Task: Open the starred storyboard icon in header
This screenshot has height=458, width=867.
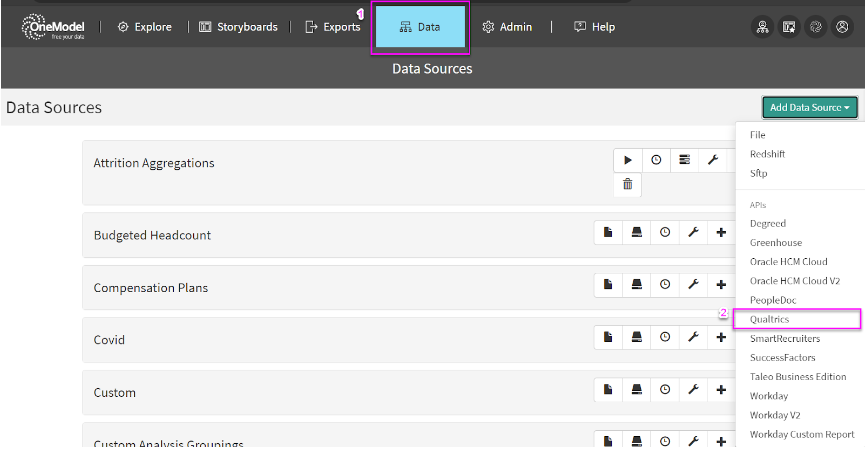Action: pos(789,27)
